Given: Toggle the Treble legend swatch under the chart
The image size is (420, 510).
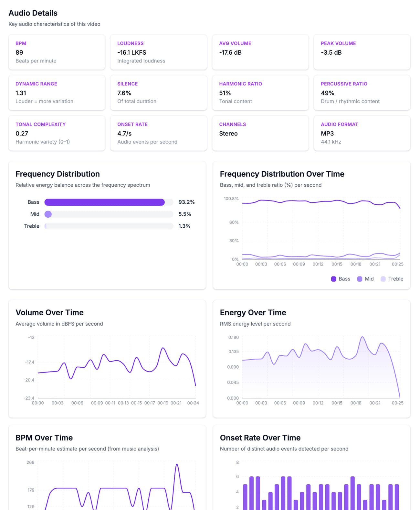Looking at the screenshot, I should pyautogui.click(x=383, y=279).
